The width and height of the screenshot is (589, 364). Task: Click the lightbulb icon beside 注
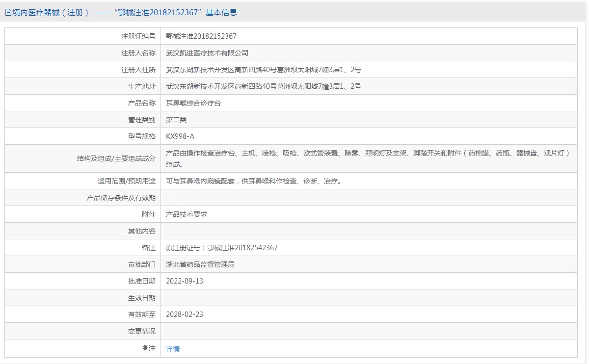tap(145, 348)
